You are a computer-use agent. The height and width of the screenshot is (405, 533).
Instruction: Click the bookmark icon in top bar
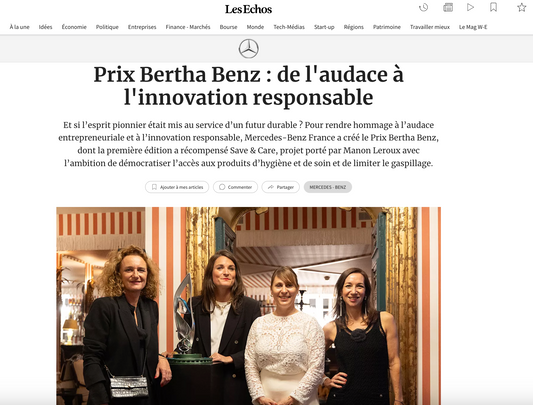(493, 7)
